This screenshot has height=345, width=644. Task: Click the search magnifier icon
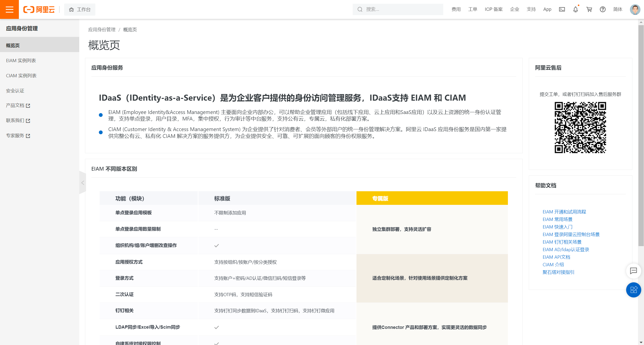pyautogui.click(x=360, y=9)
